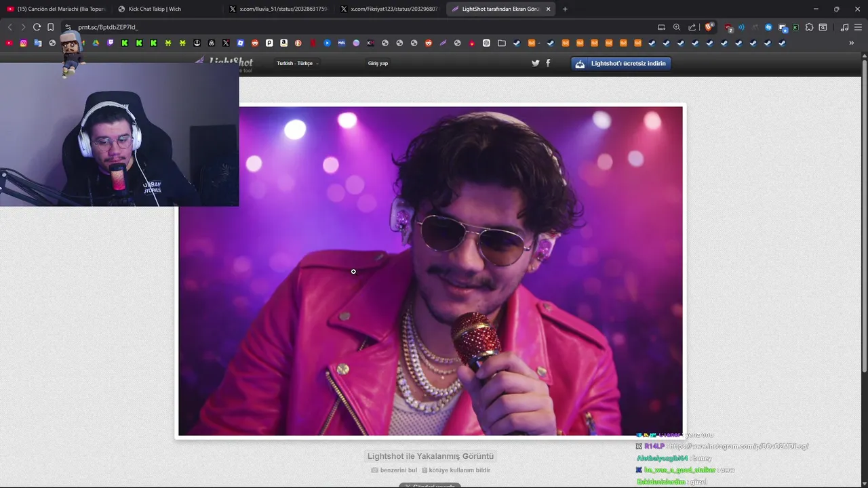Click benzerini bul link
Image resolution: width=868 pixels, height=488 pixels.
click(x=394, y=470)
